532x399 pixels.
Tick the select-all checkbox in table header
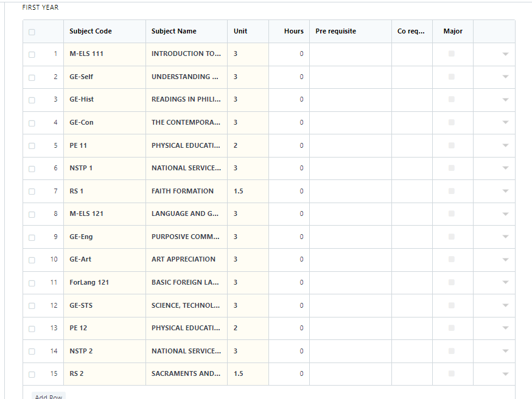click(x=32, y=32)
